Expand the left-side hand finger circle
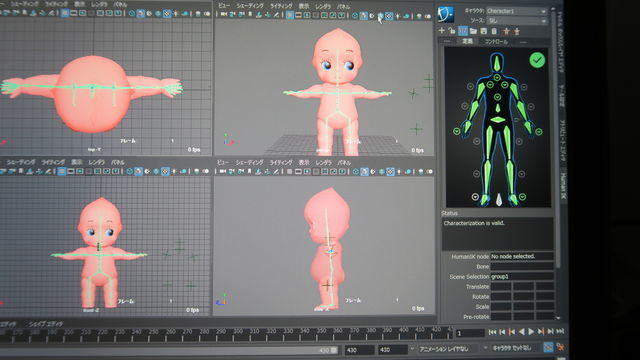 pos(457,131)
